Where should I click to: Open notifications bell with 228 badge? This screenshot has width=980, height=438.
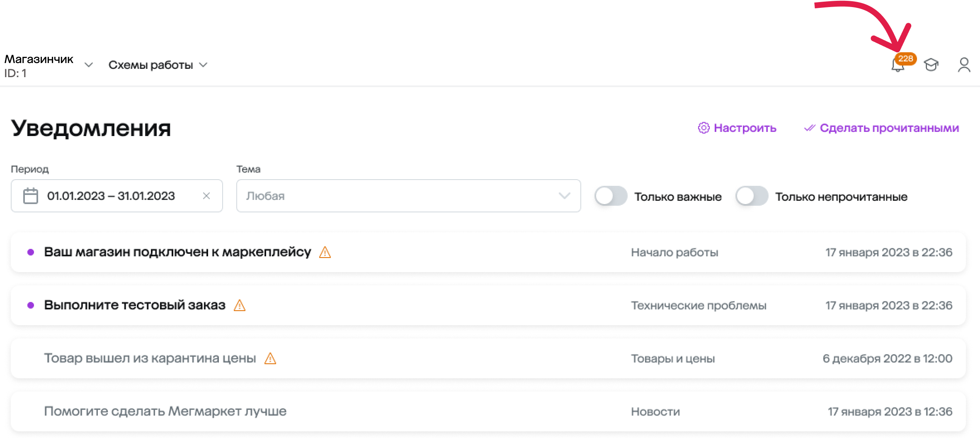[898, 65]
